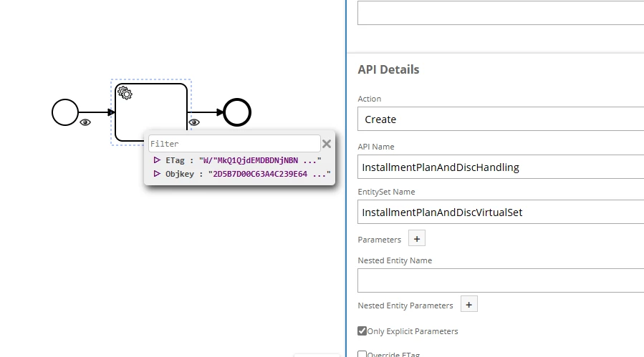Expand the ETag entry
Viewport: 644px width, 357px height.
[x=157, y=160]
